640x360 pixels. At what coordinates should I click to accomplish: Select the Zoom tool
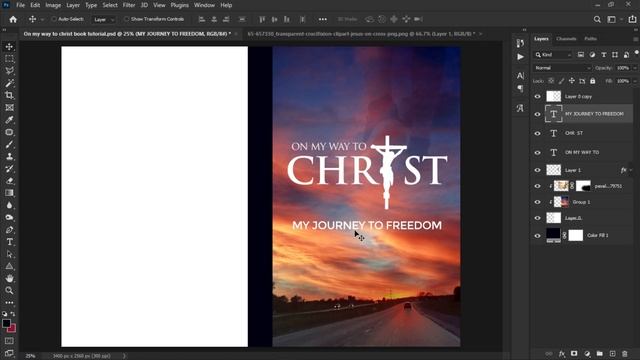9,291
